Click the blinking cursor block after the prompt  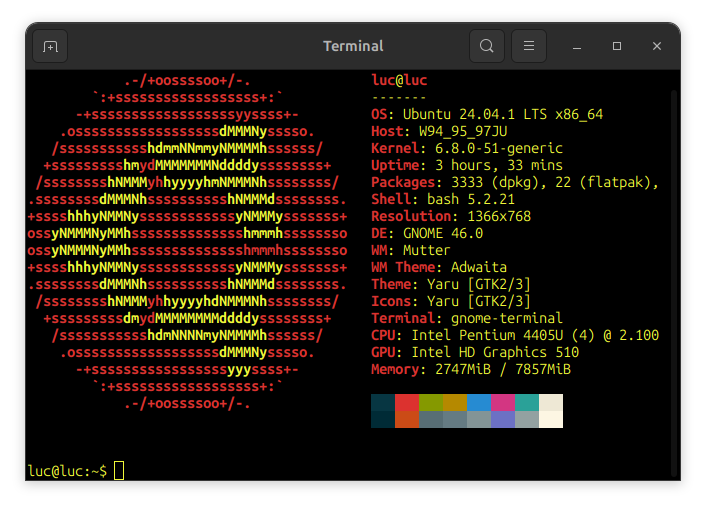click(x=119, y=471)
